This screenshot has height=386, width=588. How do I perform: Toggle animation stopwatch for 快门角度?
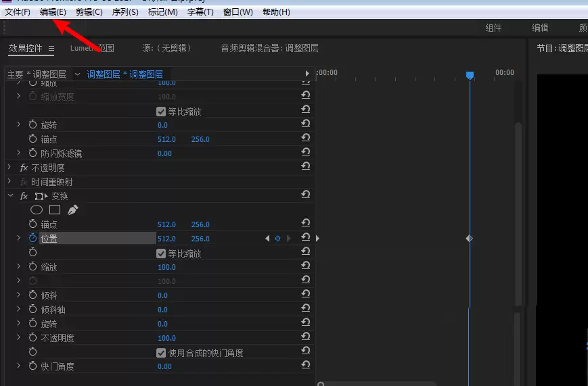click(33, 366)
